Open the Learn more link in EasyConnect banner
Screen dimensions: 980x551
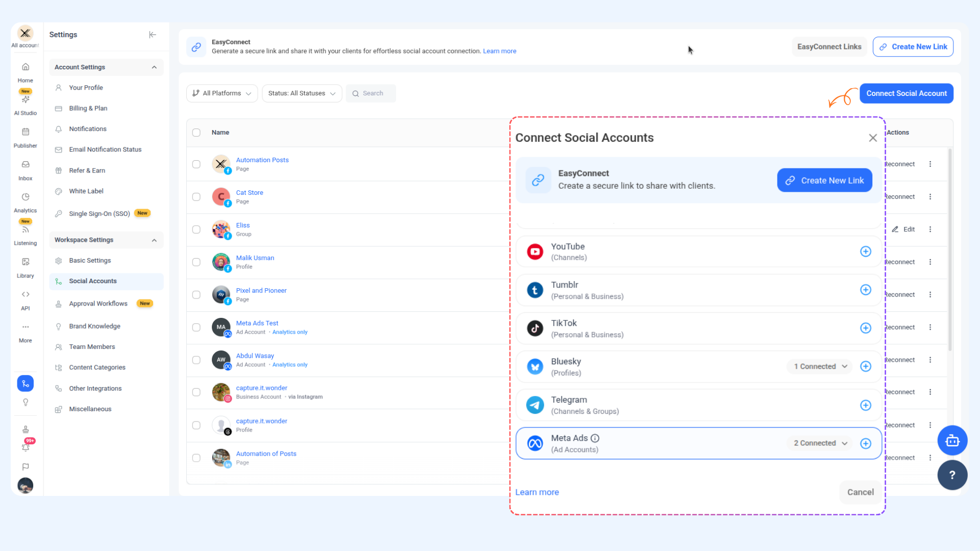[x=500, y=51]
